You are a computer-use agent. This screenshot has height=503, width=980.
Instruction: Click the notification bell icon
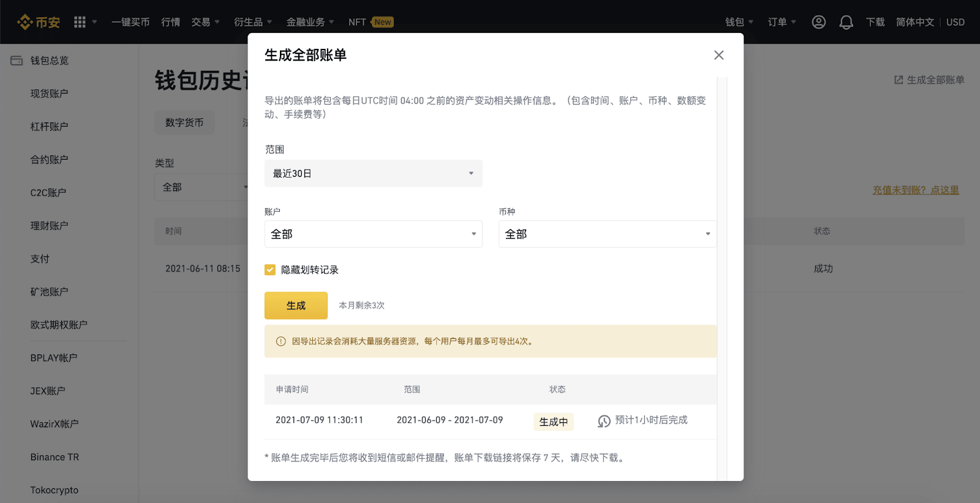point(846,22)
